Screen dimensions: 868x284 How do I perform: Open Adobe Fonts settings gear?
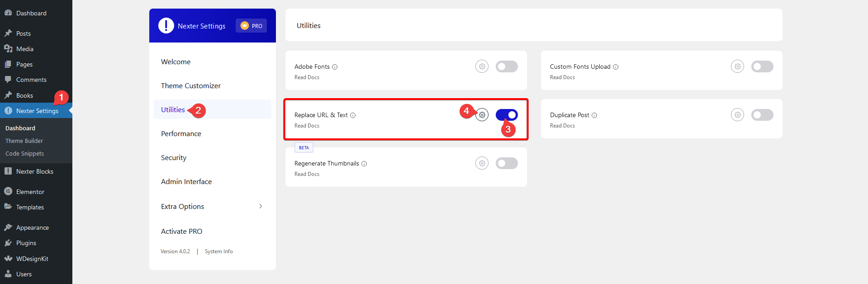point(481,66)
